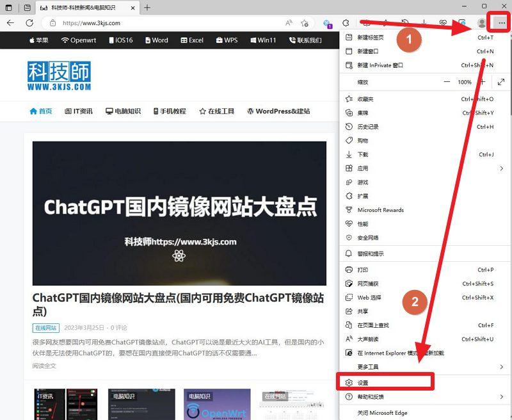512x420 pixels.
Task: Click the extension icon with badge 1
Action: pyautogui.click(x=327, y=24)
